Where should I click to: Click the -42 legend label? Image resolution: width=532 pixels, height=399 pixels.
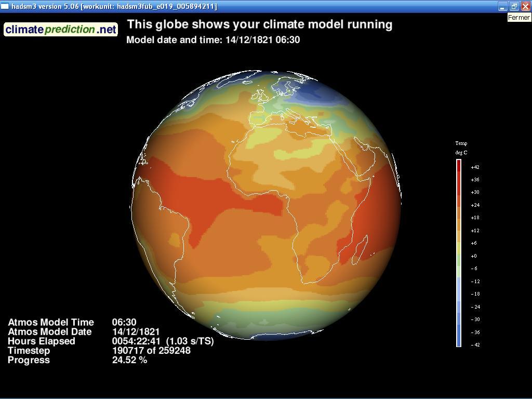click(x=475, y=345)
